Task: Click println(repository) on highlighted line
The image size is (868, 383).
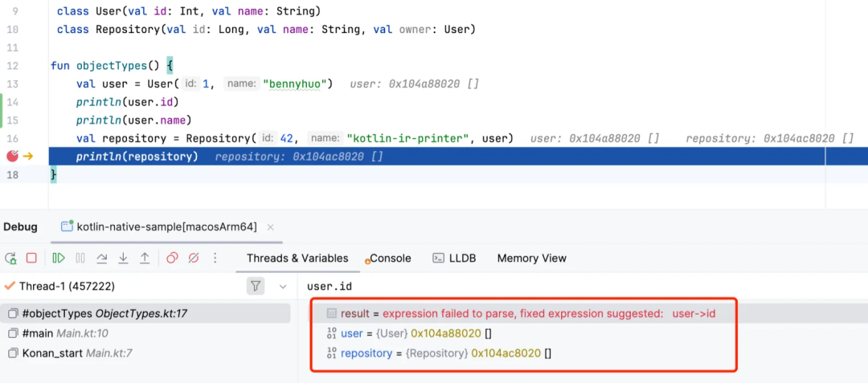Action: [x=137, y=157]
